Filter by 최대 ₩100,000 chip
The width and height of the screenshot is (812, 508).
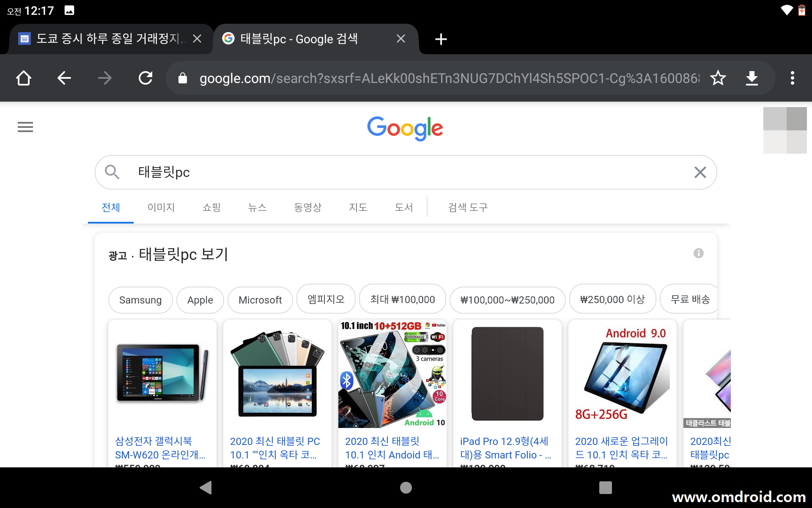pyautogui.click(x=403, y=299)
